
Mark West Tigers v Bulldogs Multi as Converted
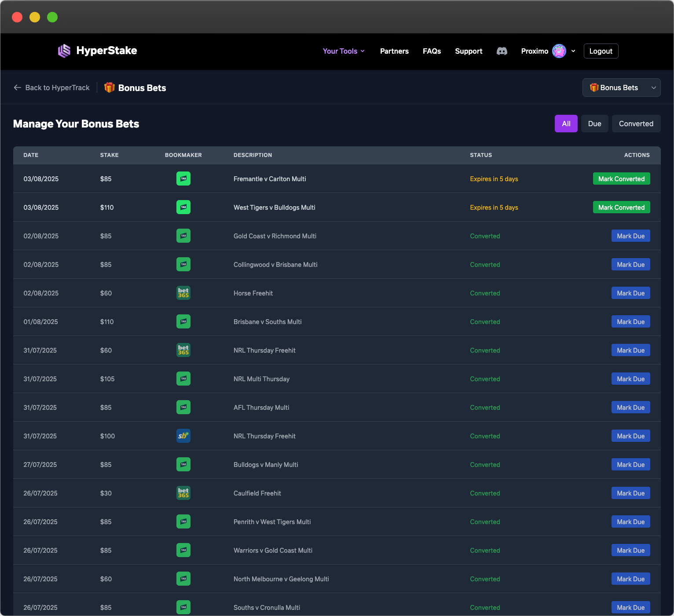tap(622, 207)
